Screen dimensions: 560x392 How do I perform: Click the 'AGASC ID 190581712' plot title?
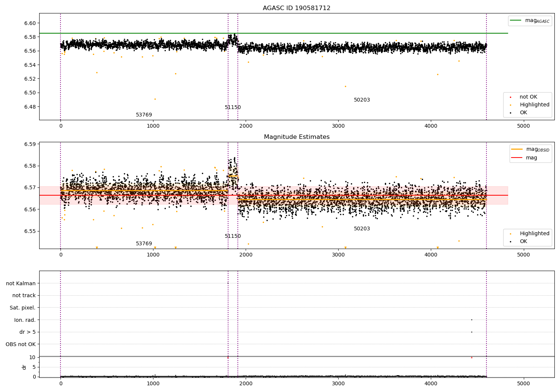[296, 8]
